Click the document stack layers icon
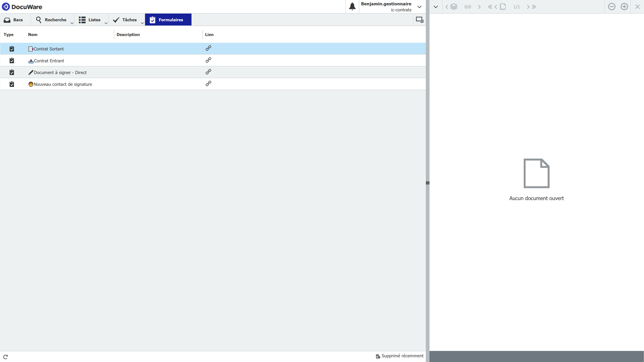The height and width of the screenshot is (362, 644). tap(454, 7)
